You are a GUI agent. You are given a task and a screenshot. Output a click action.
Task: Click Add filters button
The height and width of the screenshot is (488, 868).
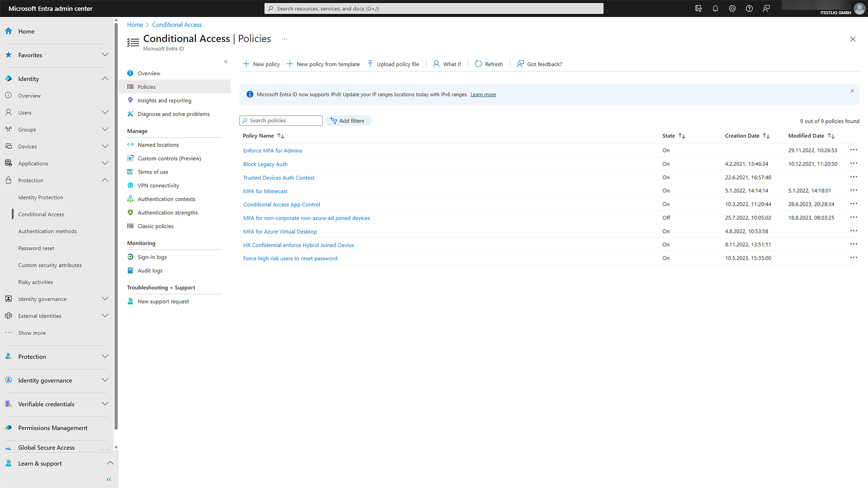348,121
